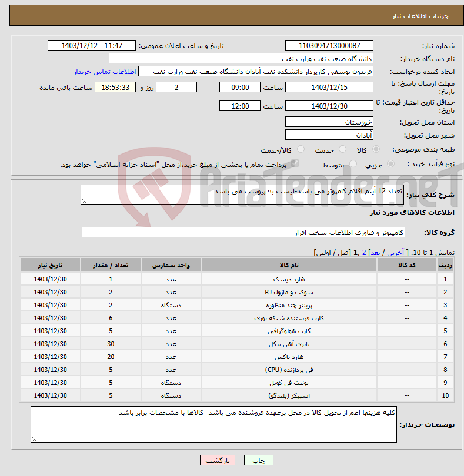The width and height of the screenshot is (464, 476).
Task: Click quantity 30 in the battery row
Action: (x=111, y=344)
